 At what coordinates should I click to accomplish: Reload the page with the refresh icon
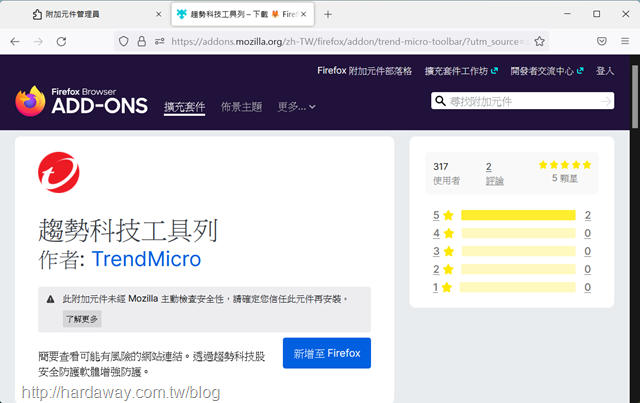point(62,41)
